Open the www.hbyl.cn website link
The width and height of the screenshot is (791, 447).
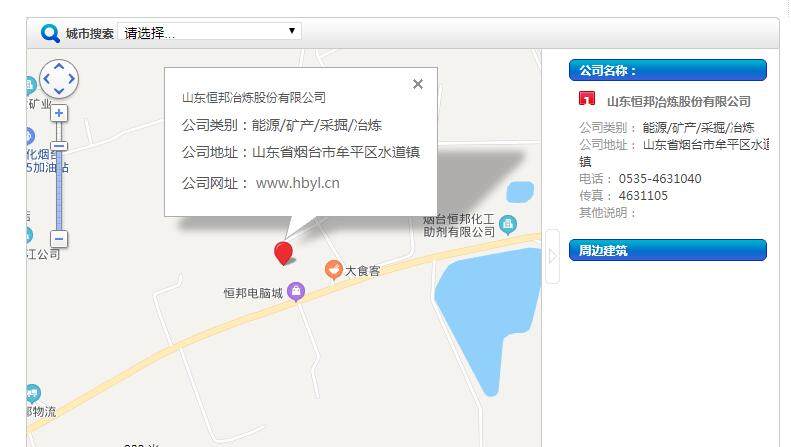(x=298, y=183)
